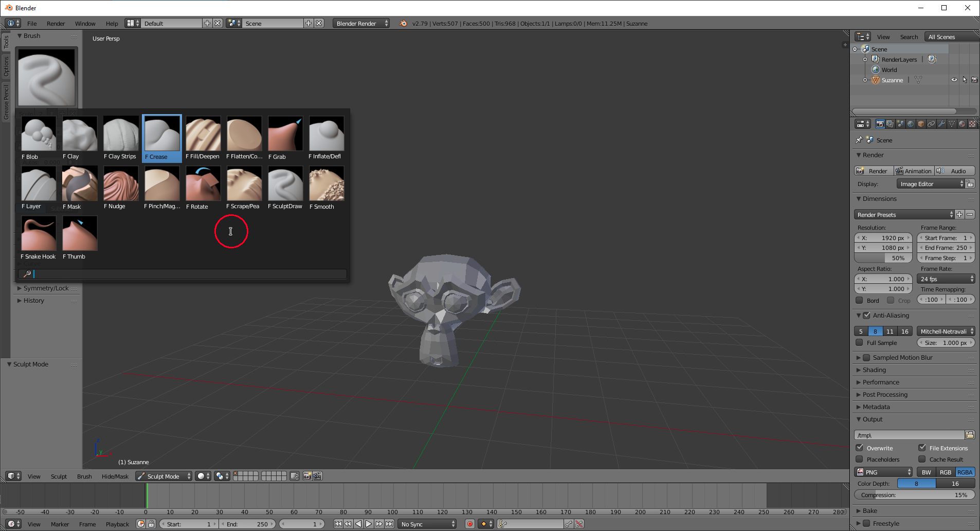Open the Render Layers properties tab
Viewport: 980px width, 531px height.
click(x=890, y=124)
